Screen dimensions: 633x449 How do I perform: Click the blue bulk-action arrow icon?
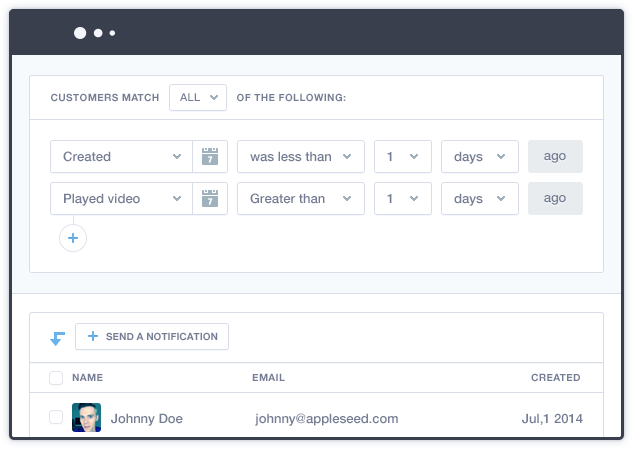[x=57, y=338]
